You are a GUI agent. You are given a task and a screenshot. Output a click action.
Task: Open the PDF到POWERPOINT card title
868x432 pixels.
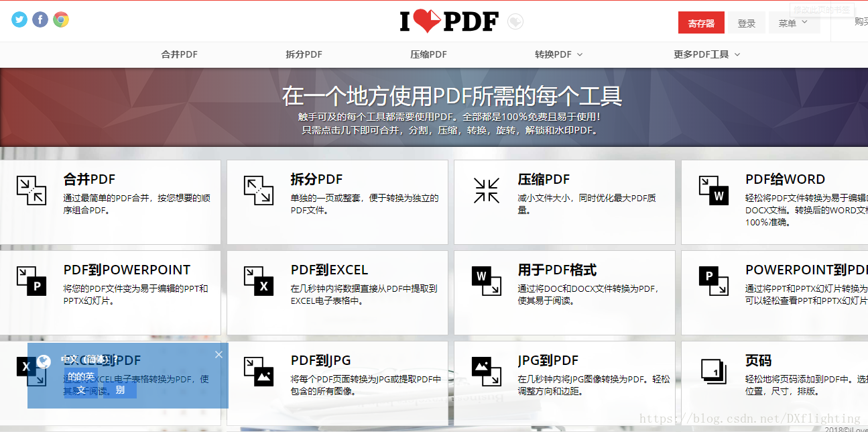127,270
